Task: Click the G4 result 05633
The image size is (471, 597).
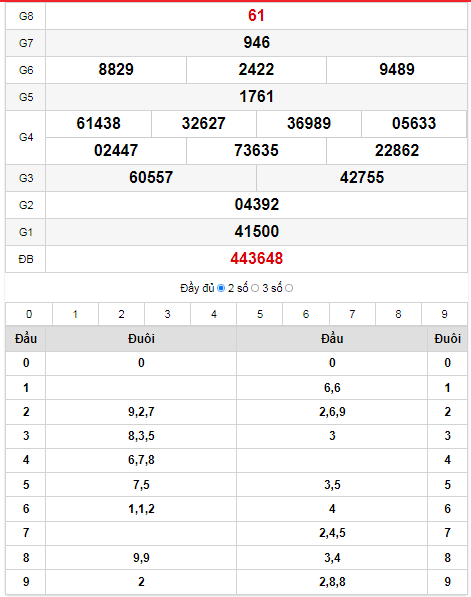Action: 414,124
